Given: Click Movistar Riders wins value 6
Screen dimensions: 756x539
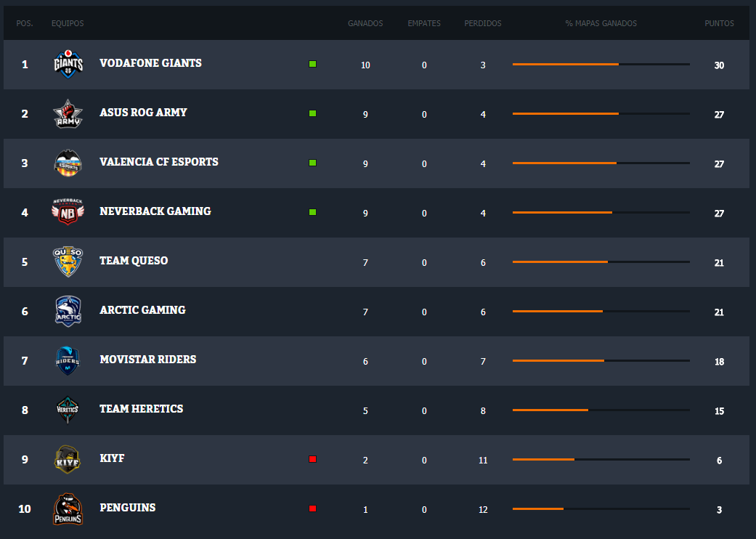Looking at the screenshot, I should click(365, 362).
